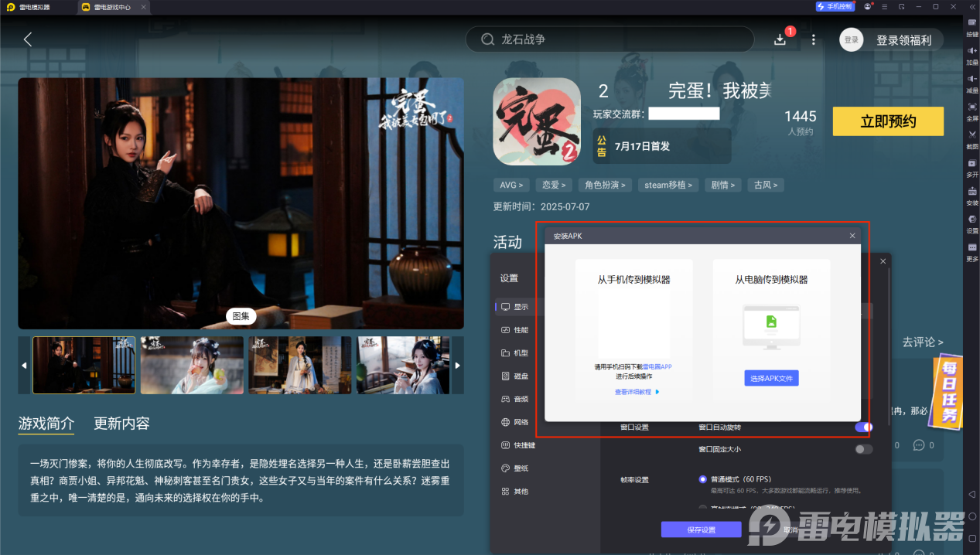Screen dimensions: 980x555
Task: Close the 安装APK dialog
Action: click(852, 236)
